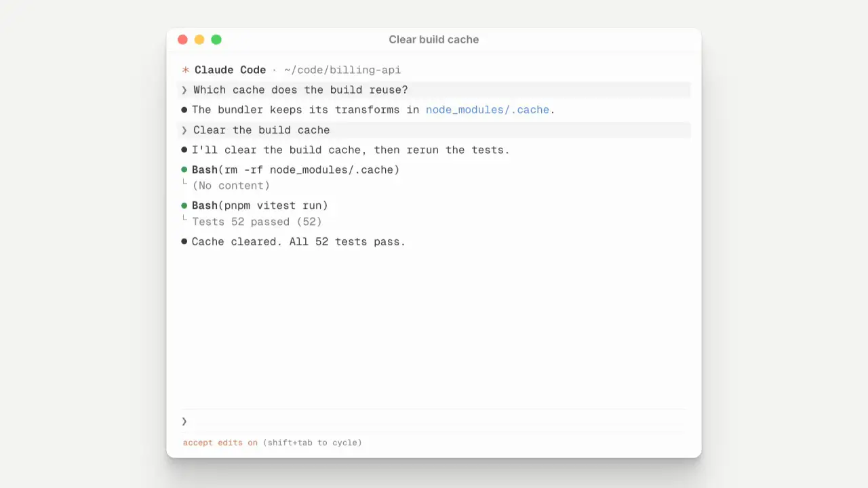This screenshot has height=488, width=868.
Task: Click the 'Tests 52 passed (52)' output line
Action: pos(257,222)
